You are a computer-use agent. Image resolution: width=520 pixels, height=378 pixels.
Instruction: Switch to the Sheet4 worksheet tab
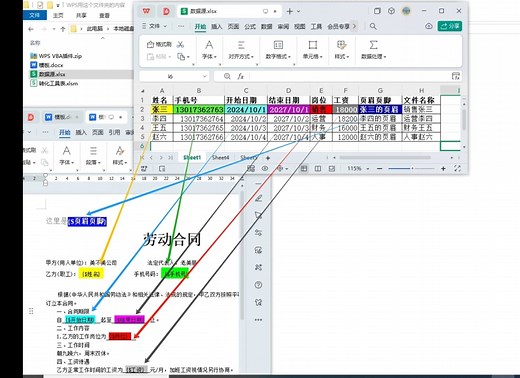click(x=220, y=158)
